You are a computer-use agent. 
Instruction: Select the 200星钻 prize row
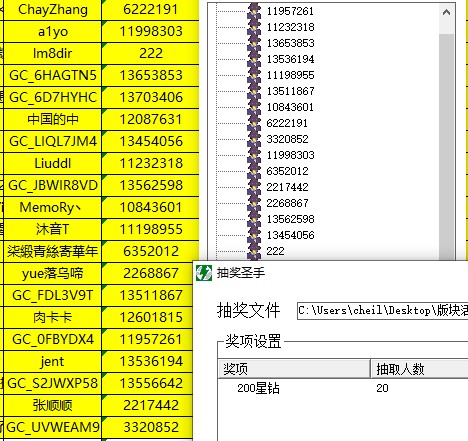343,388
